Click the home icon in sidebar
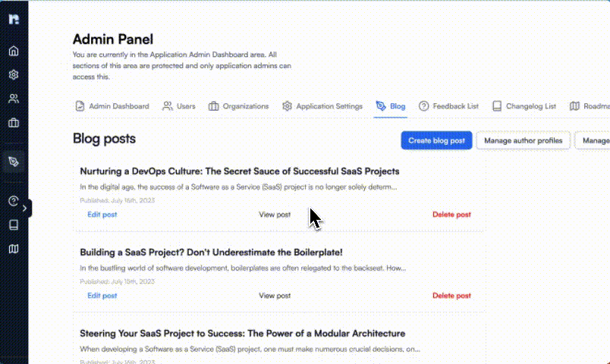The width and height of the screenshot is (610, 364). pos(14,52)
